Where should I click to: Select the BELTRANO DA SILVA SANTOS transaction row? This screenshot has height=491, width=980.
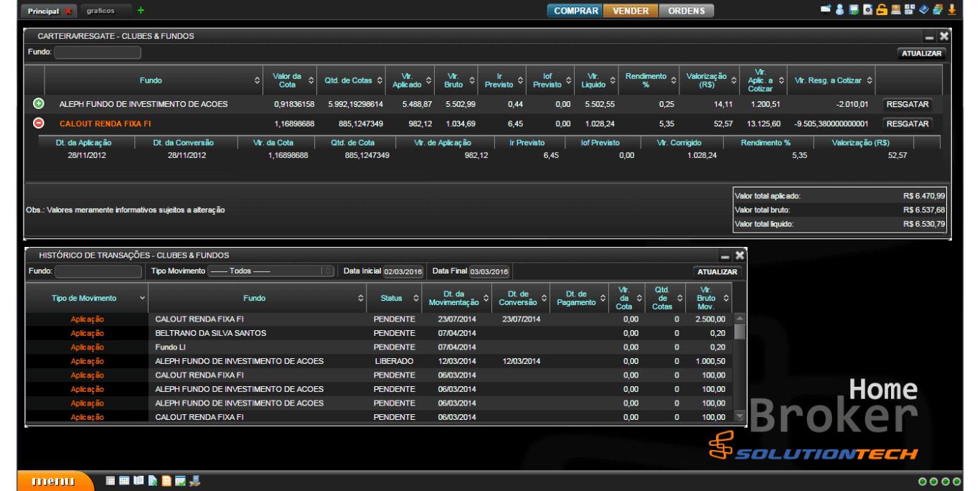pos(380,333)
